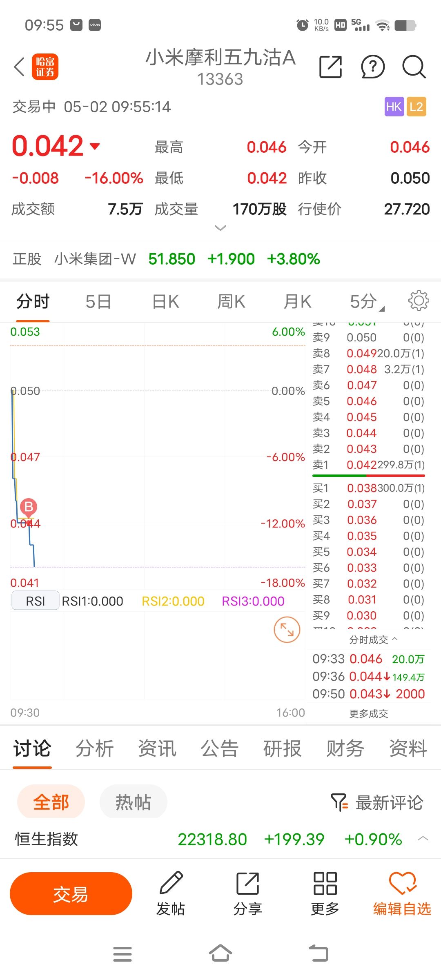Open the 5分 interval dropdown
The image size is (441, 980).
366,302
